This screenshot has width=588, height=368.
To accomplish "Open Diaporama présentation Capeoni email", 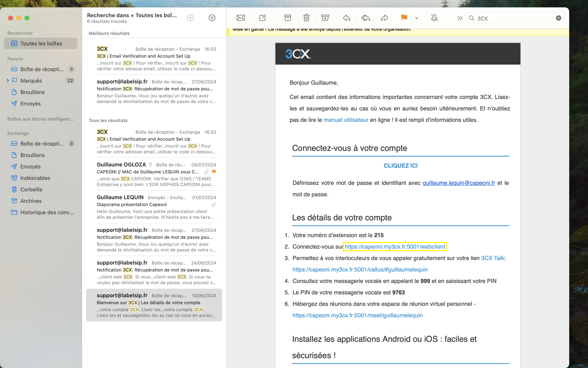I will [x=154, y=207].
